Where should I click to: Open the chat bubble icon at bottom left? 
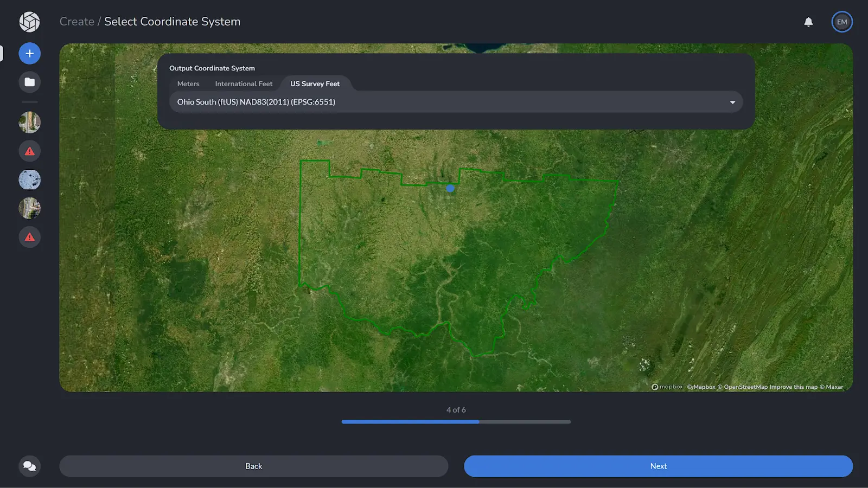pyautogui.click(x=30, y=466)
